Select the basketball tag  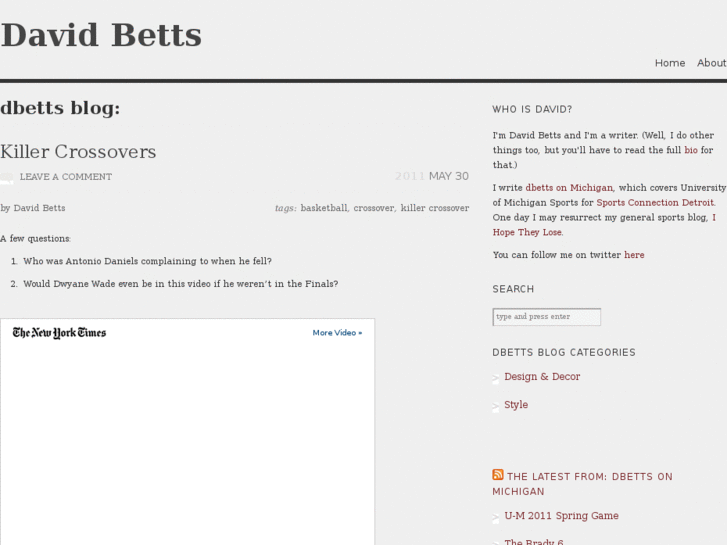(324, 208)
